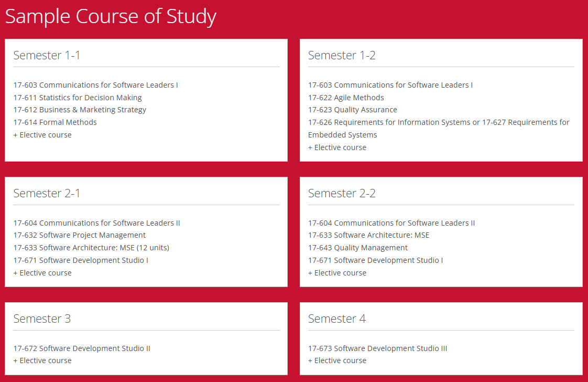588x382 pixels.
Task: Click 17-671 Studio I in Semester 2-1
Action: pyautogui.click(x=81, y=260)
